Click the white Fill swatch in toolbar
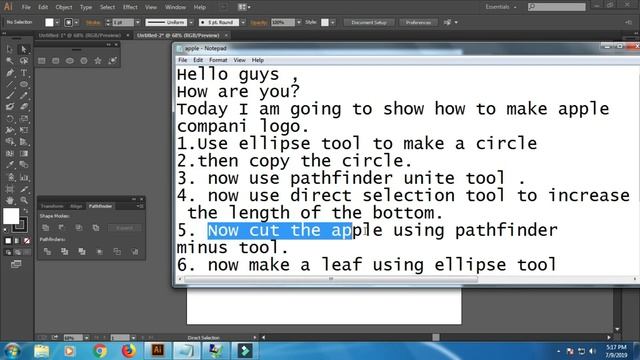Screen dimensions: 640x360 tap(11, 216)
